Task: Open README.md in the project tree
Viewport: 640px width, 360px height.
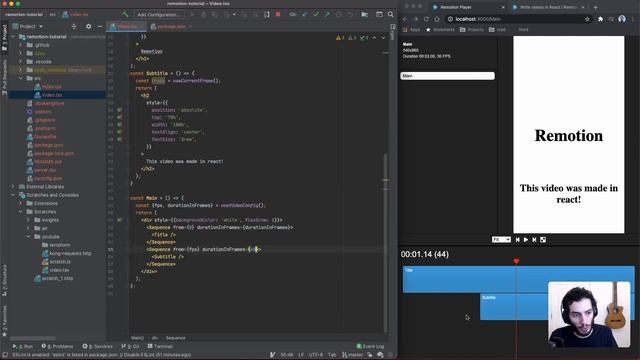Action: pyautogui.click(x=44, y=162)
